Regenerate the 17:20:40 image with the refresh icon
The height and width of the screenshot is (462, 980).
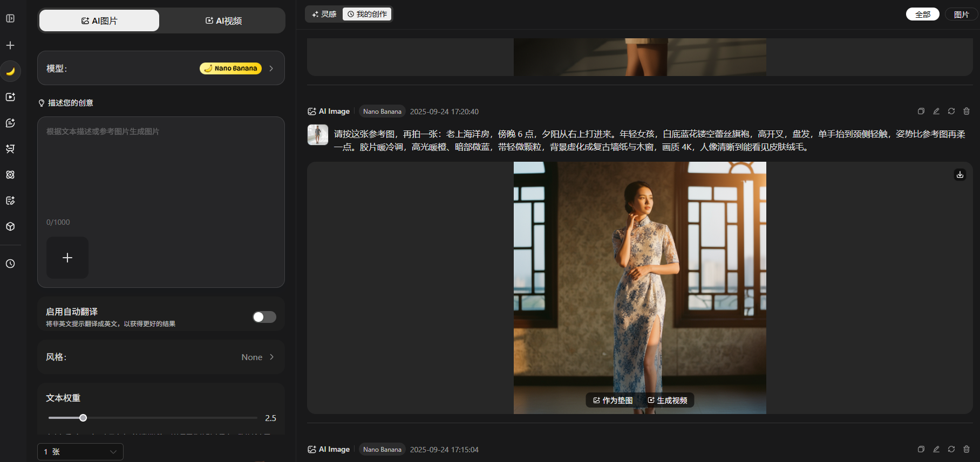click(951, 111)
